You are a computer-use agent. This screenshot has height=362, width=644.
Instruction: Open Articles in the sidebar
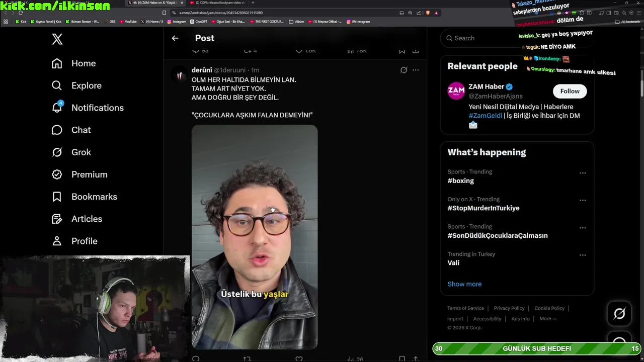coord(76,219)
